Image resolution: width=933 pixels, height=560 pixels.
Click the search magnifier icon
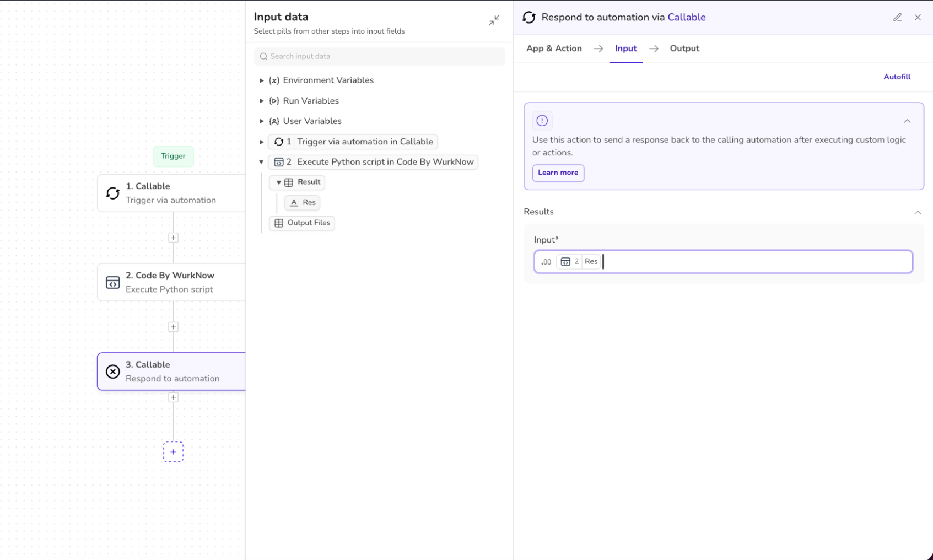[263, 56]
